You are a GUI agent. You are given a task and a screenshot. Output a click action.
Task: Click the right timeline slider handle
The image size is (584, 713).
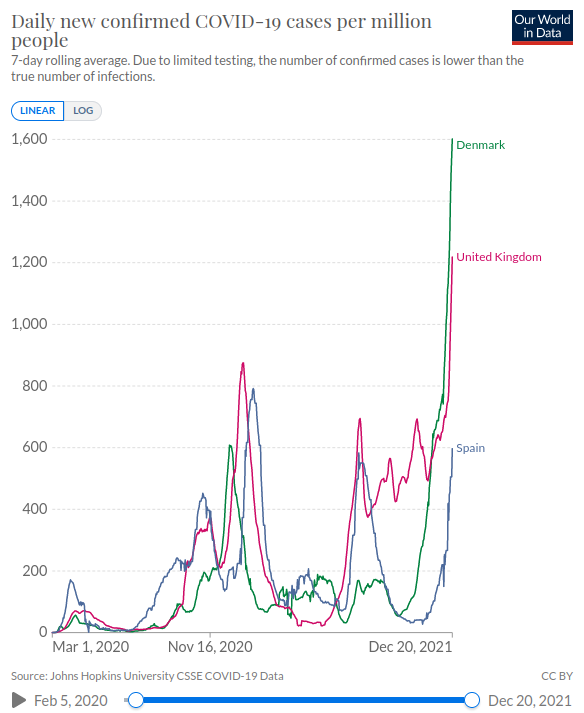(x=472, y=700)
